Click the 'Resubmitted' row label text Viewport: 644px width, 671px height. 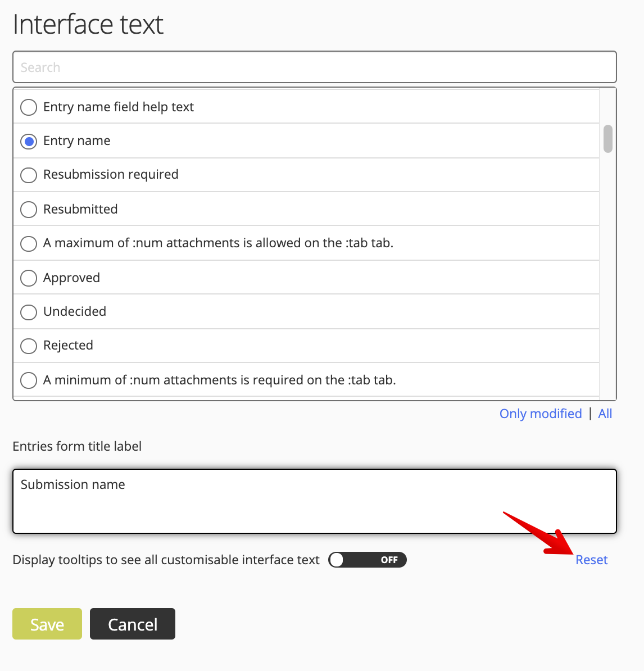pyautogui.click(x=80, y=209)
